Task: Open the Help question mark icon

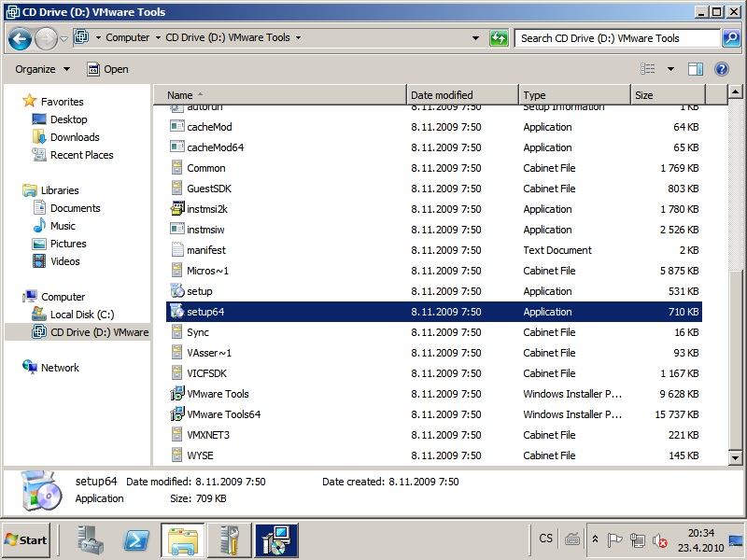Action: [x=721, y=69]
